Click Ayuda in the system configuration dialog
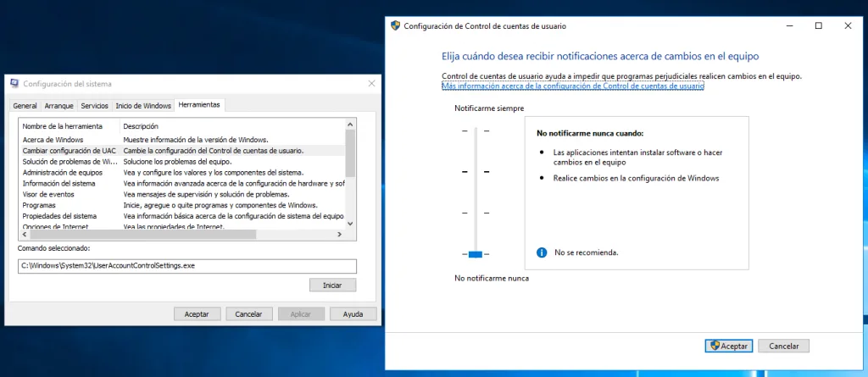 tap(353, 314)
